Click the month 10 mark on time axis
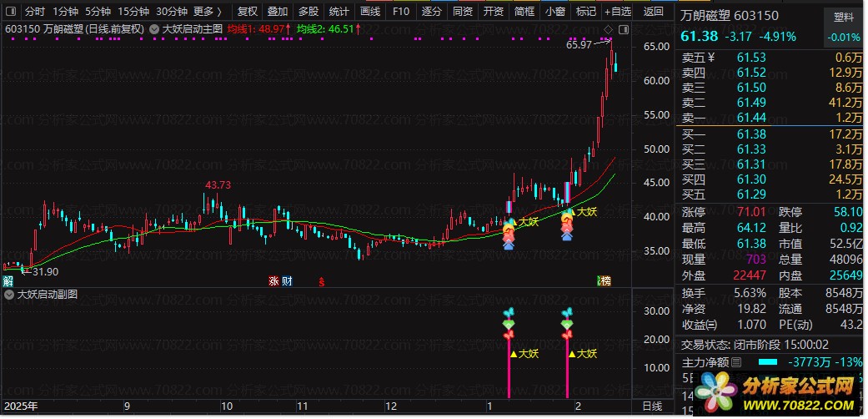Image resolution: width=868 pixels, height=419 pixels. click(227, 406)
